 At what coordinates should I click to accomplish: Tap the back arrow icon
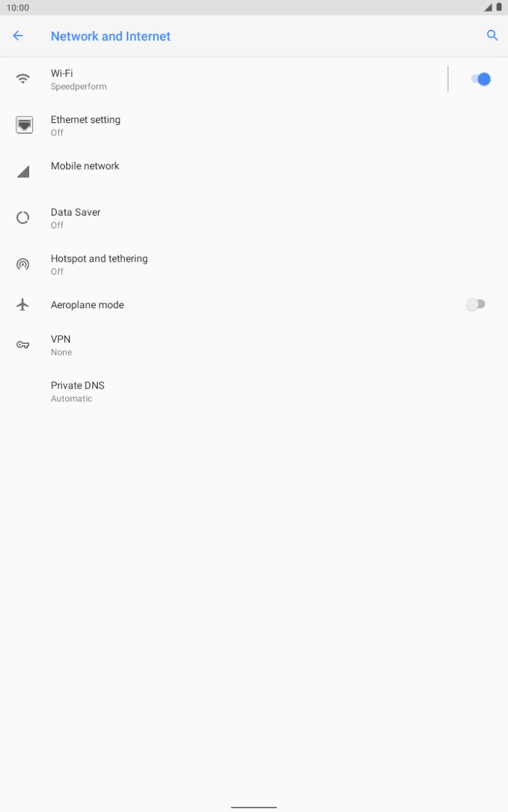[x=18, y=36]
